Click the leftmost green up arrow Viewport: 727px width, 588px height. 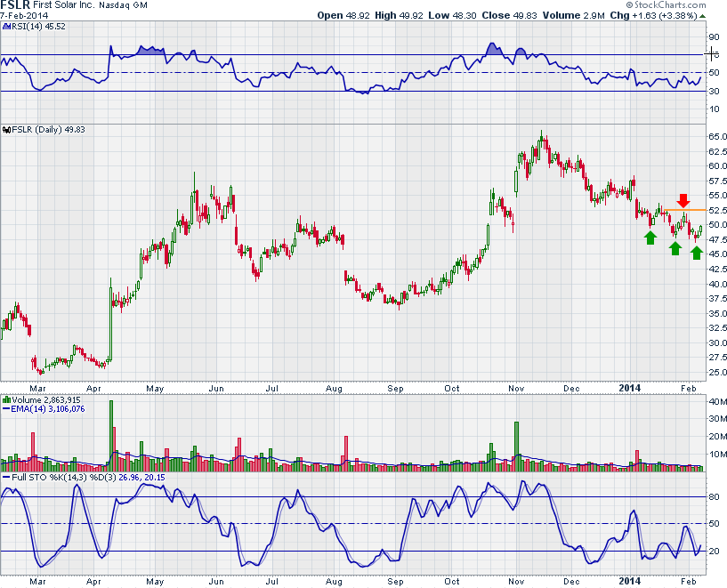click(x=650, y=237)
